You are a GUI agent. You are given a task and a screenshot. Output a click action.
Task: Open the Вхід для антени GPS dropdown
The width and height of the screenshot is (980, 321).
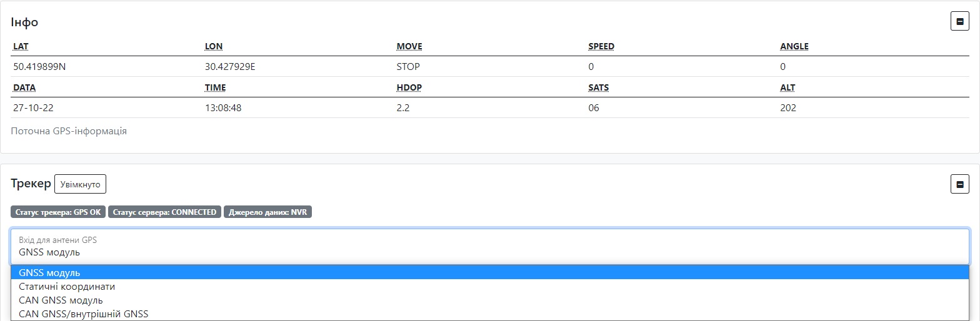tap(490, 247)
